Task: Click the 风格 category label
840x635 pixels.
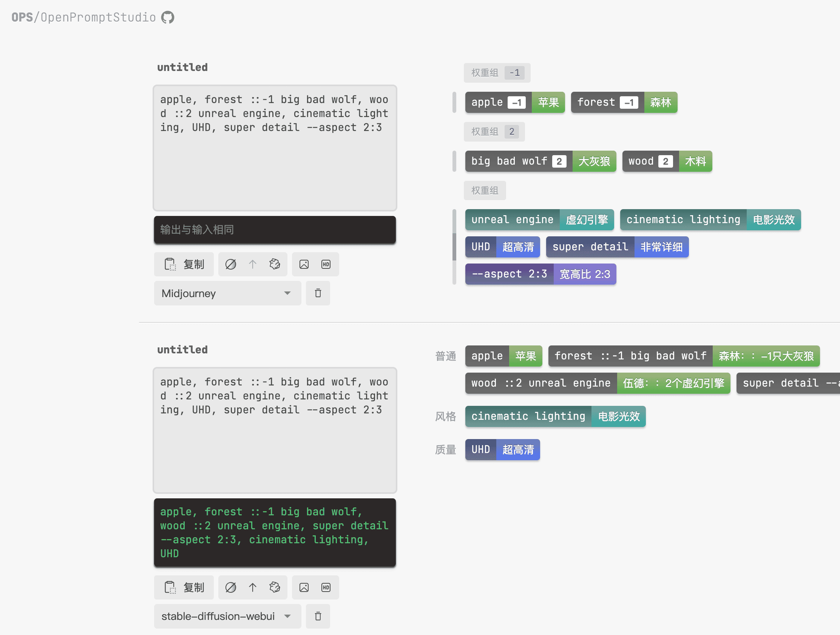Action: coord(445,416)
